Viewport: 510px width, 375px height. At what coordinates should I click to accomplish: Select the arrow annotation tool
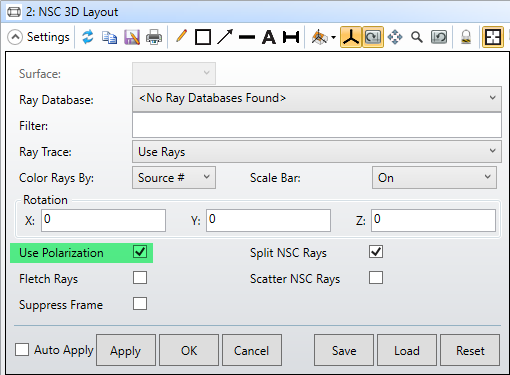point(225,37)
